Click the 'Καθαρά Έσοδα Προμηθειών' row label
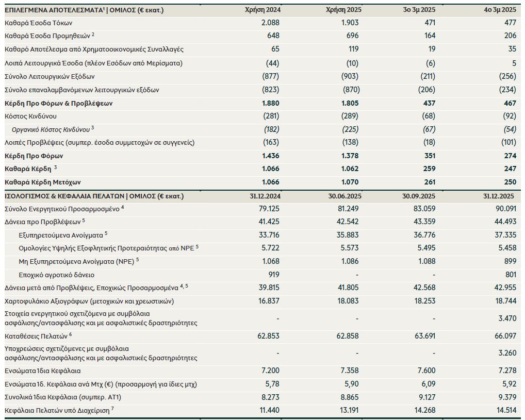The height and width of the screenshot is (420, 525). pyautogui.click(x=47, y=36)
